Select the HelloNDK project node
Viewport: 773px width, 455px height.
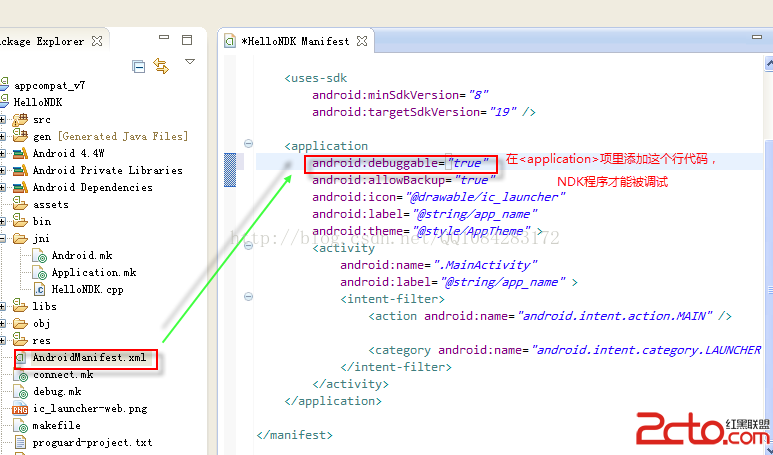(x=38, y=102)
